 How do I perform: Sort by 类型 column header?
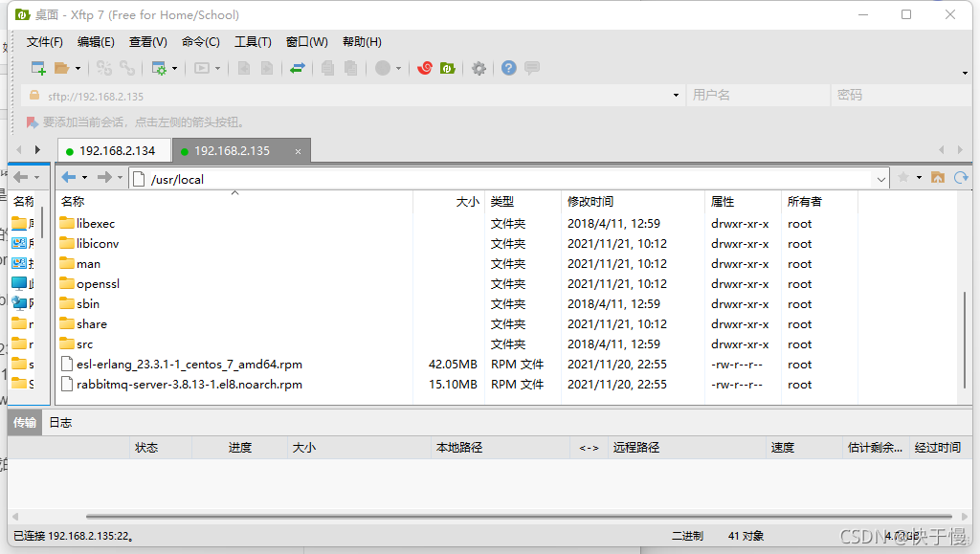click(523, 201)
